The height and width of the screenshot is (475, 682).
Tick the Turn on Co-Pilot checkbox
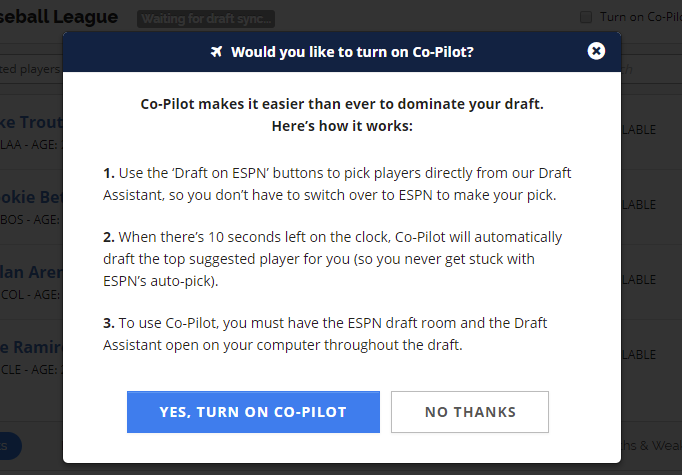[x=586, y=17]
